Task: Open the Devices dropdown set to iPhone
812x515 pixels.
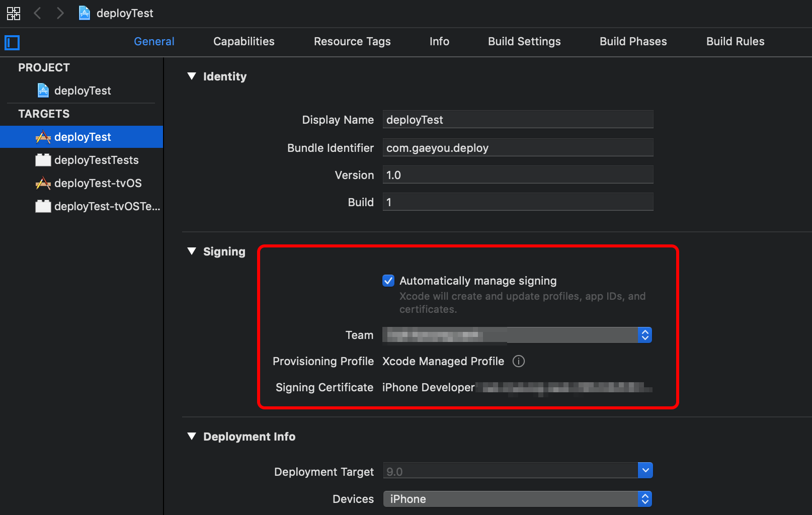Action: click(x=518, y=499)
